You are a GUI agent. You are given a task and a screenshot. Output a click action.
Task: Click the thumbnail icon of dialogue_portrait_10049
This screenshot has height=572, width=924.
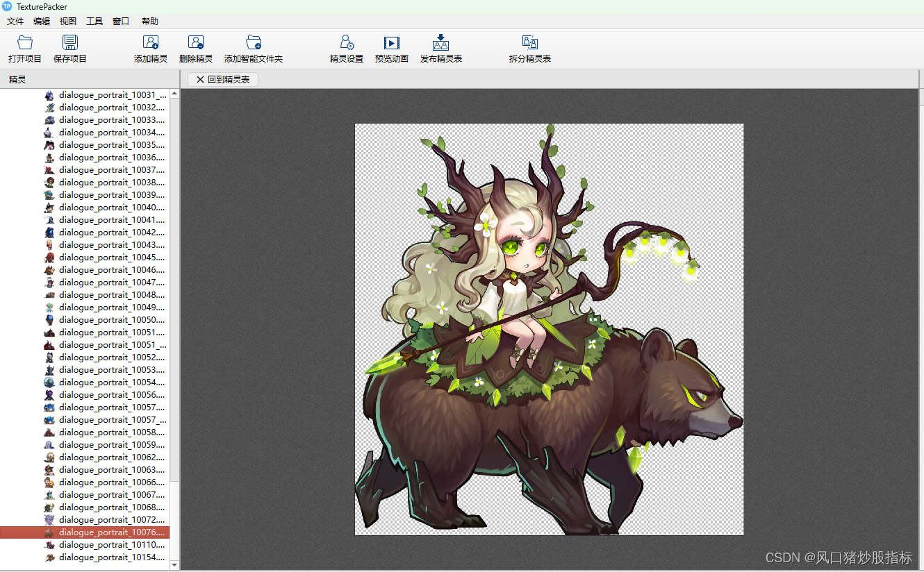click(49, 308)
